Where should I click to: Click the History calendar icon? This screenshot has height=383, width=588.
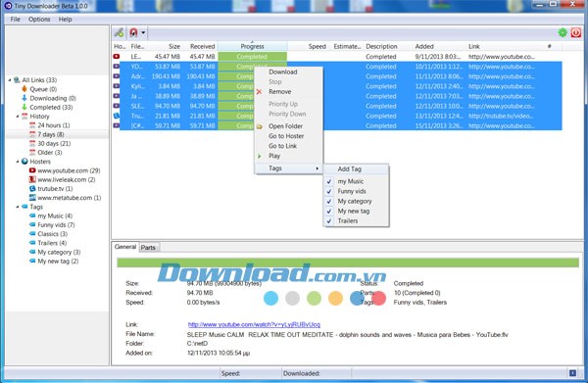pyautogui.click(x=24, y=117)
